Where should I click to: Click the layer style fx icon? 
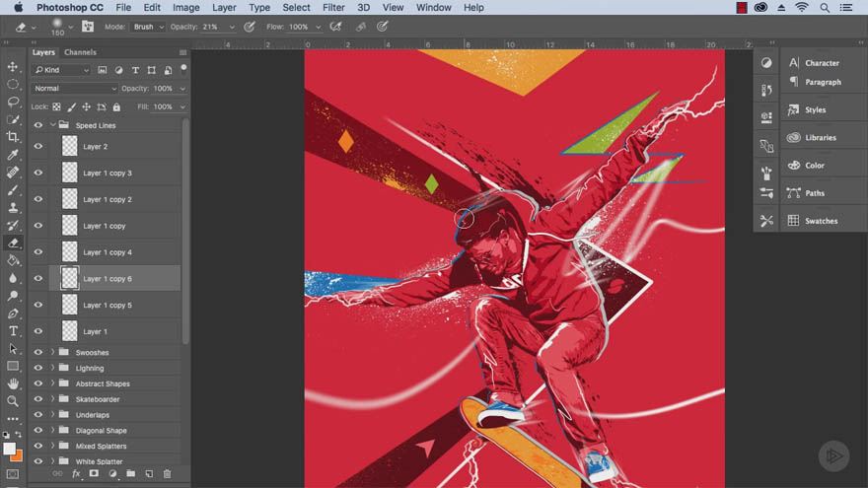(x=76, y=474)
